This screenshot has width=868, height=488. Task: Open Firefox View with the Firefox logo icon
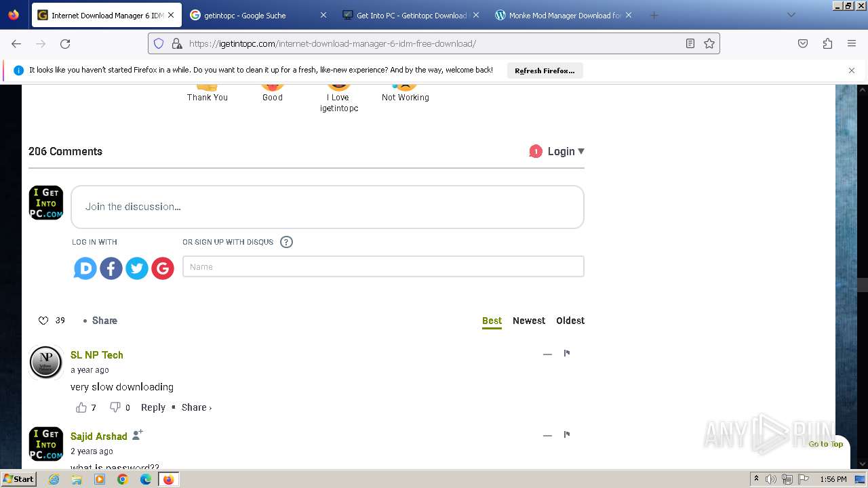tap(14, 15)
